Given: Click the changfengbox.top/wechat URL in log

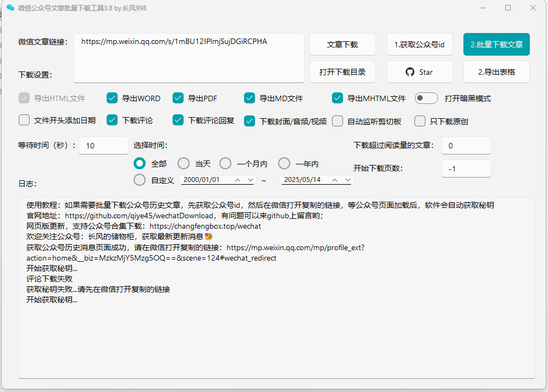Looking at the screenshot, I should [x=205, y=227].
